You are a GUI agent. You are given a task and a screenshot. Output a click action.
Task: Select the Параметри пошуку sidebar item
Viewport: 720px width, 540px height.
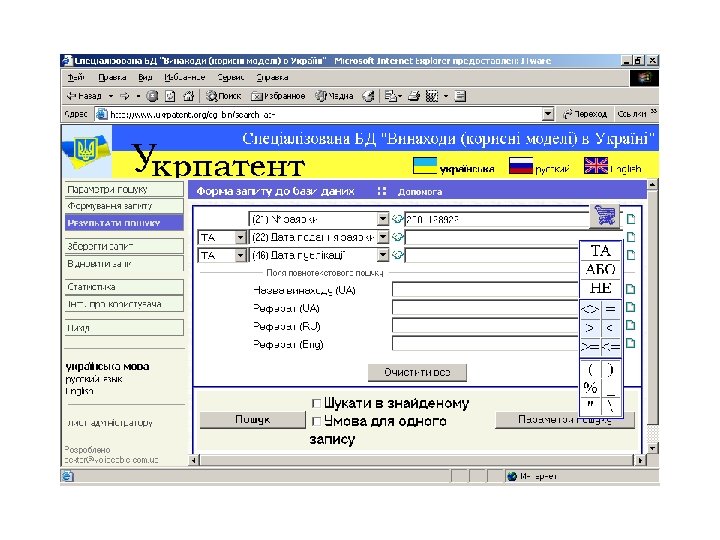tap(124, 189)
